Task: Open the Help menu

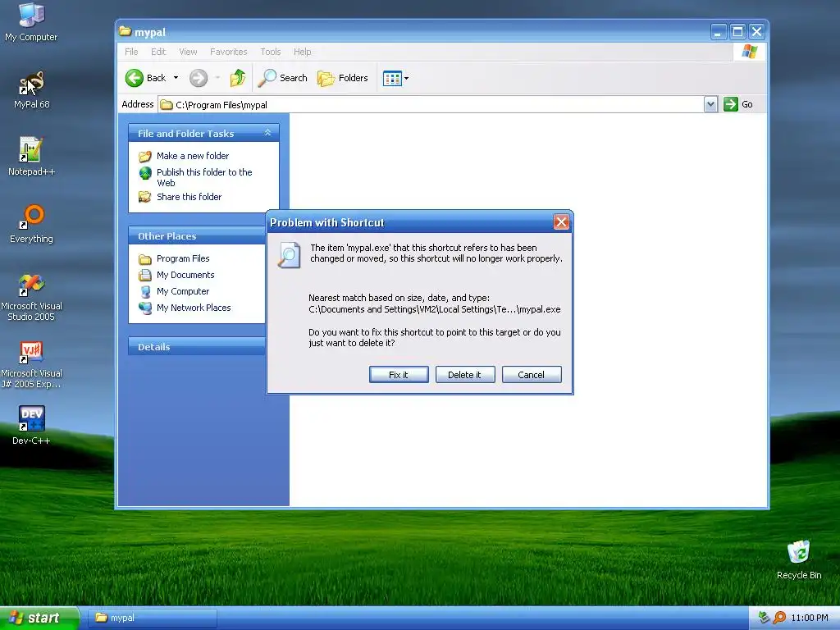Action: (x=302, y=52)
